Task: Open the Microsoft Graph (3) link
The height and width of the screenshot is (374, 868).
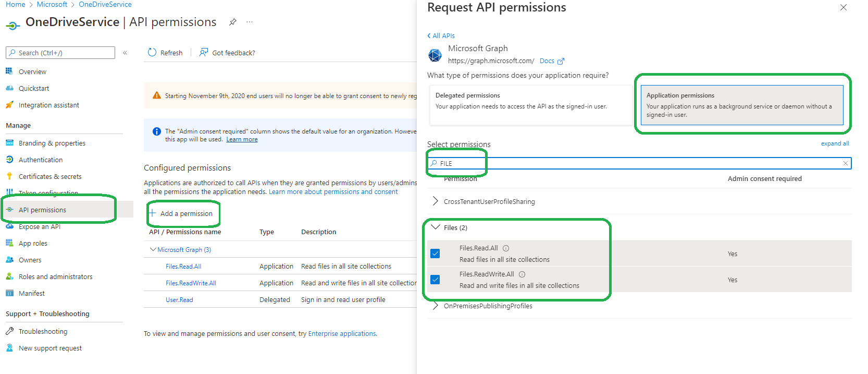Action: coord(184,249)
